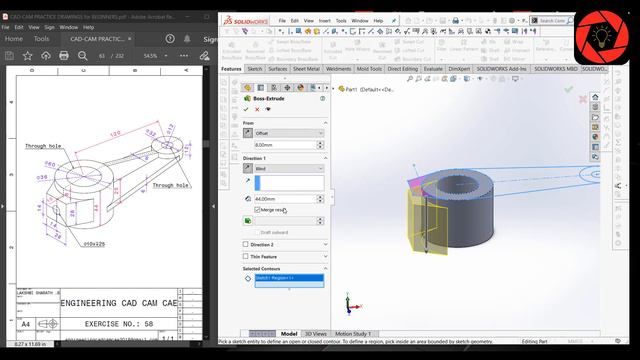Enable the Direction 2 checkbox

pos(246,244)
